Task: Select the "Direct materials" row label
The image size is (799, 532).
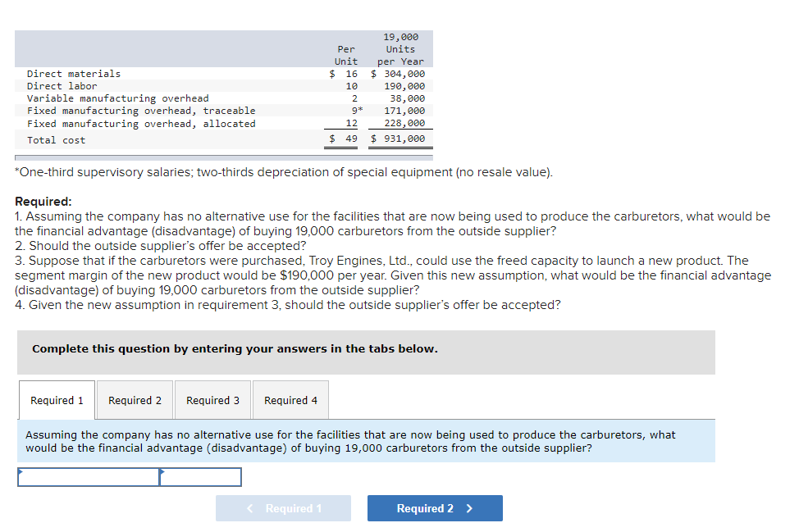Action: pyautogui.click(x=74, y=74)
